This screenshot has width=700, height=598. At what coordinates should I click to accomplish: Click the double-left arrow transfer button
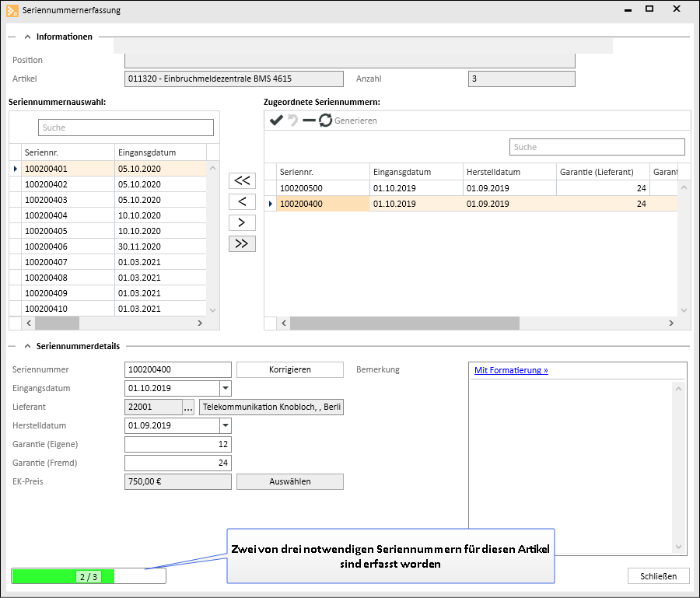(242, 180)
